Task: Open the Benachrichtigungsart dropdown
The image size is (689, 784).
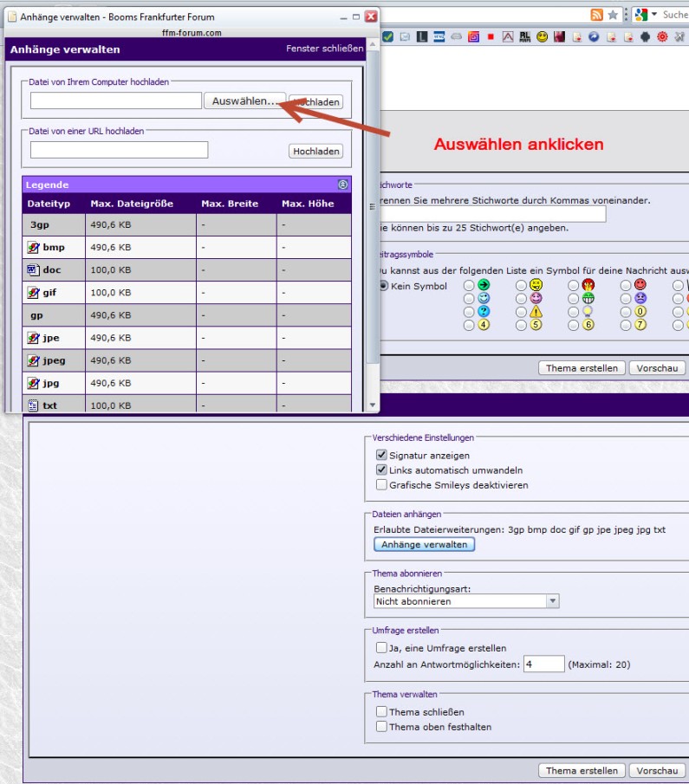Action: (x=552, y=601)
